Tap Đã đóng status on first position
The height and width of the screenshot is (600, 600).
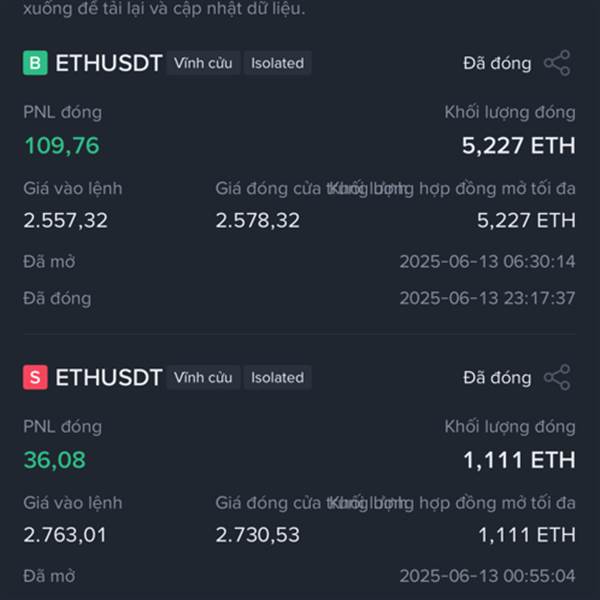[x=497, y=64]
